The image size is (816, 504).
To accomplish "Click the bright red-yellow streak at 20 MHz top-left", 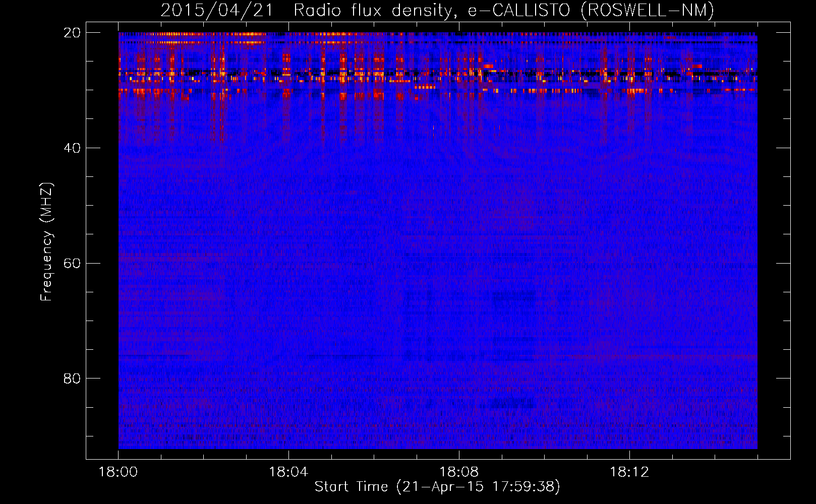I will (x=202, y=34).
